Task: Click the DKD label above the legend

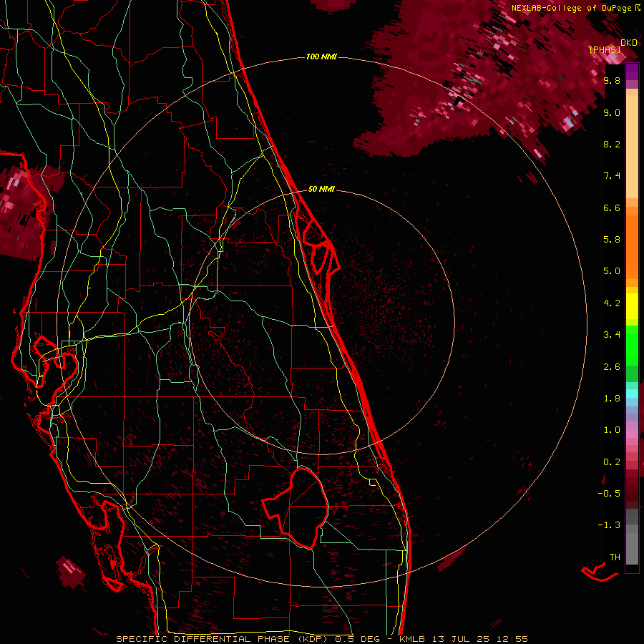Action: [x=629, y=42]
